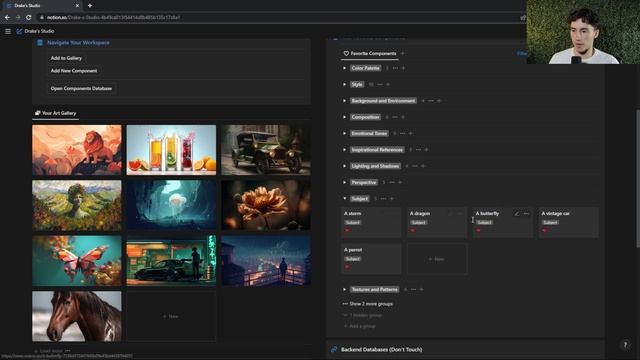Viewport: 640px width, 360px height.
Task: Open the more menu on A butterfly card
Action: (527, 213)
